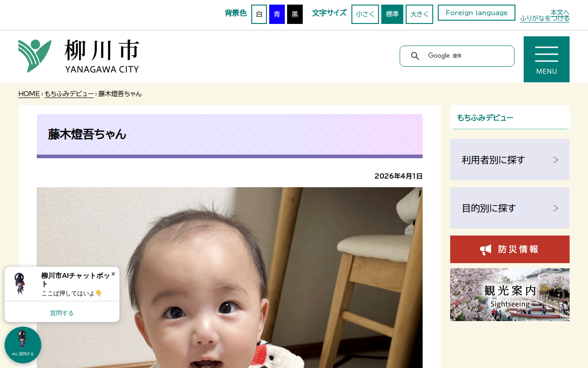Switch background color to blue
The image size is (588, 368).
(x=277, y=14)
